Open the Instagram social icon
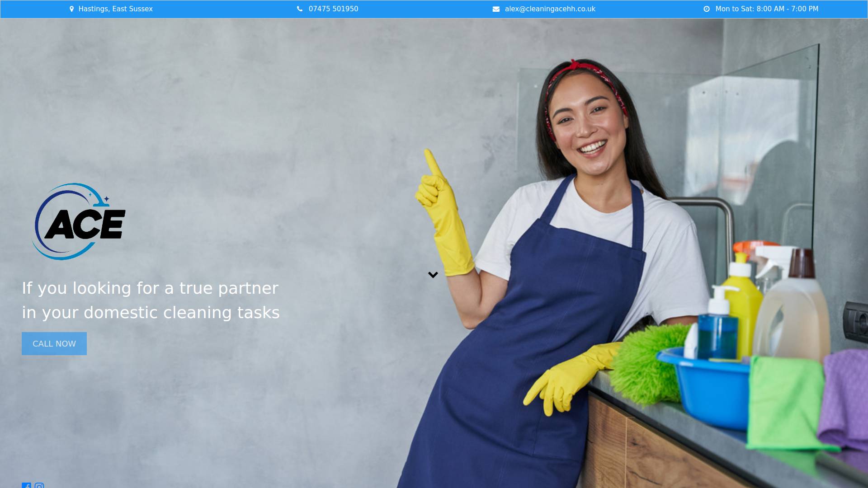Screen dimensions: 868x488 pyautogui.click(x=39, y=486)
